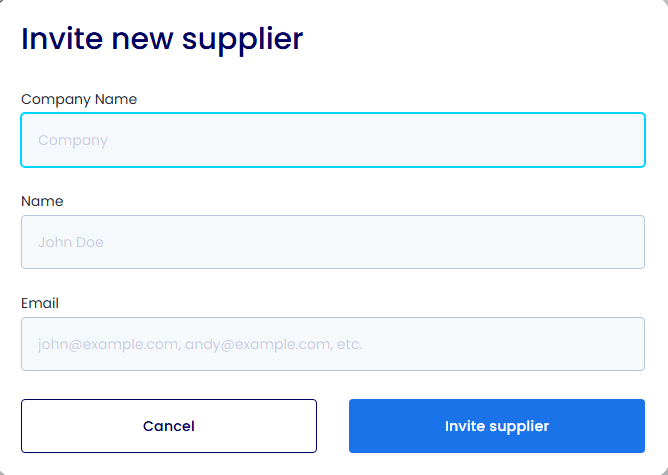Select the Email input box
668x475 pixels.
[332, 344]
